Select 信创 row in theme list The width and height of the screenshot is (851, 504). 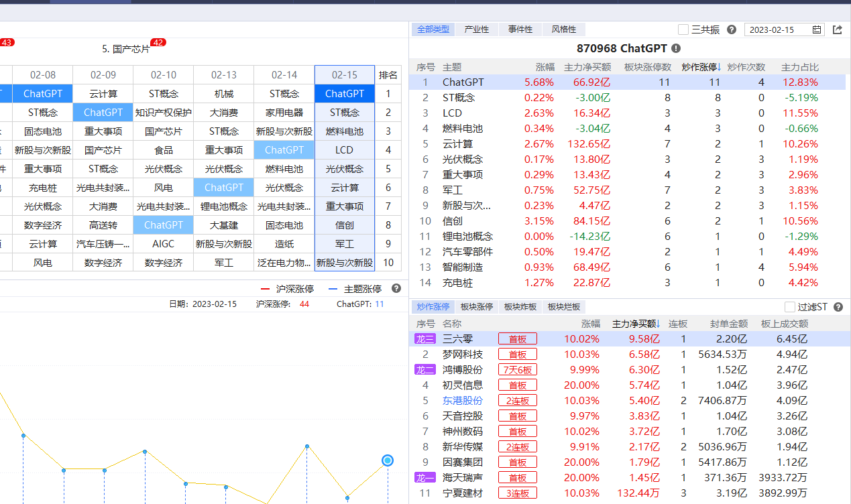point(628,221)
